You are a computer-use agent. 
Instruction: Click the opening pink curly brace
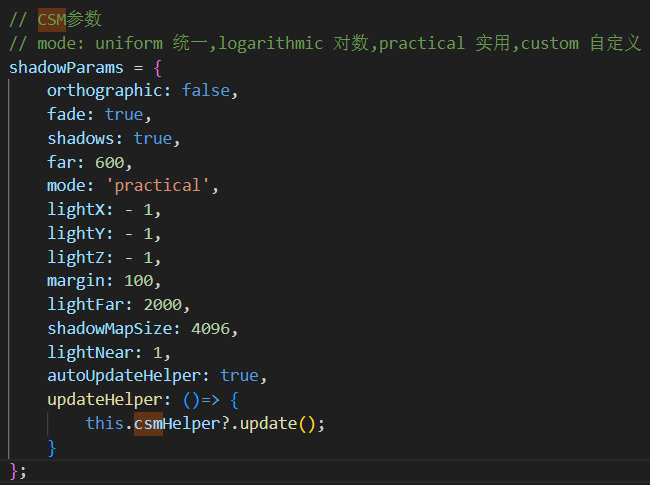(x=158, y=68)
